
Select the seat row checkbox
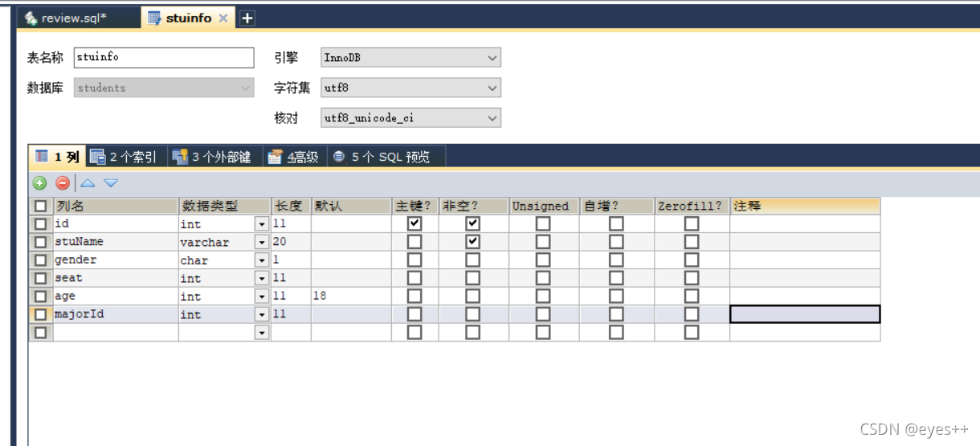[x=40, y=278]
